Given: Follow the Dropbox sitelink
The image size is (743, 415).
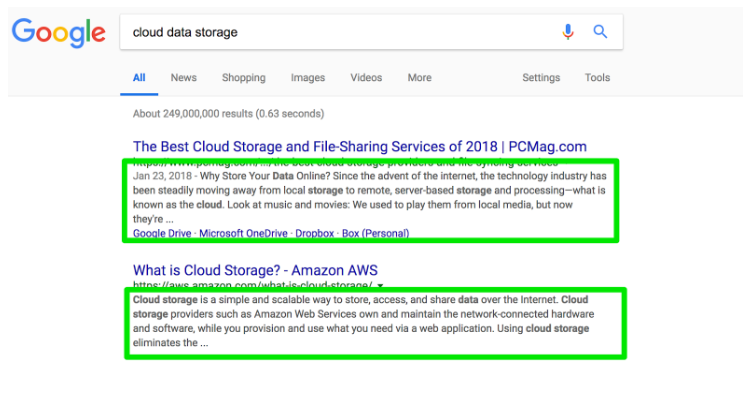Looking at the screenshot, I should point(315,233).
